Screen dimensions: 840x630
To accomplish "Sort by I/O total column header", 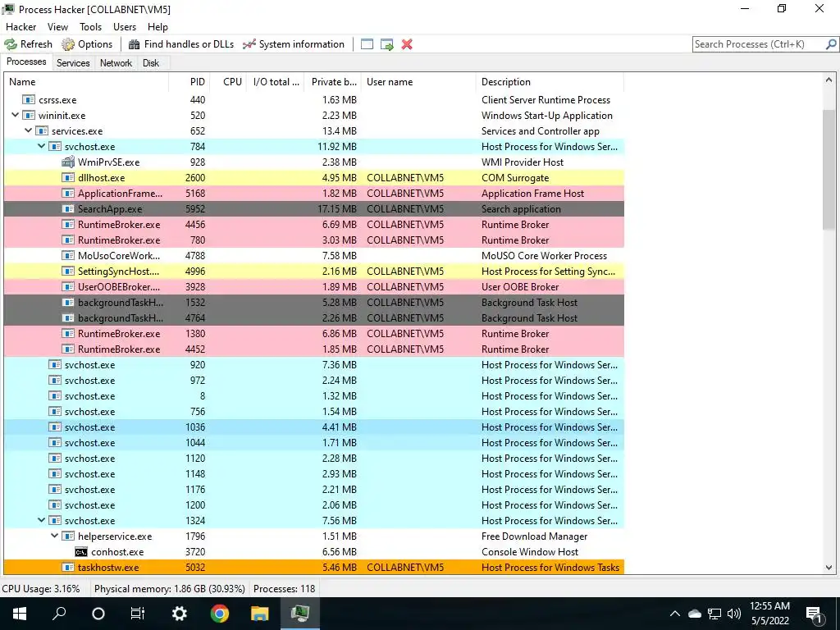I will (x=276, y=82).
